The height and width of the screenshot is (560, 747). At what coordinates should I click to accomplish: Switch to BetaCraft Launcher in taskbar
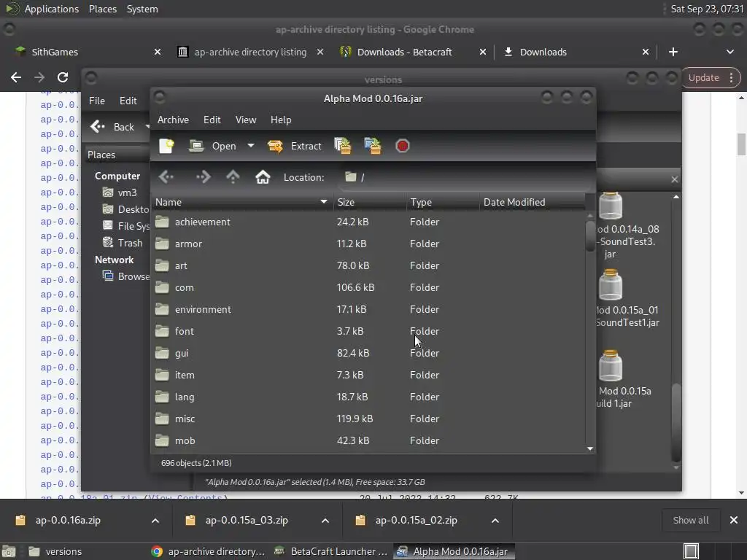point(332,551)
